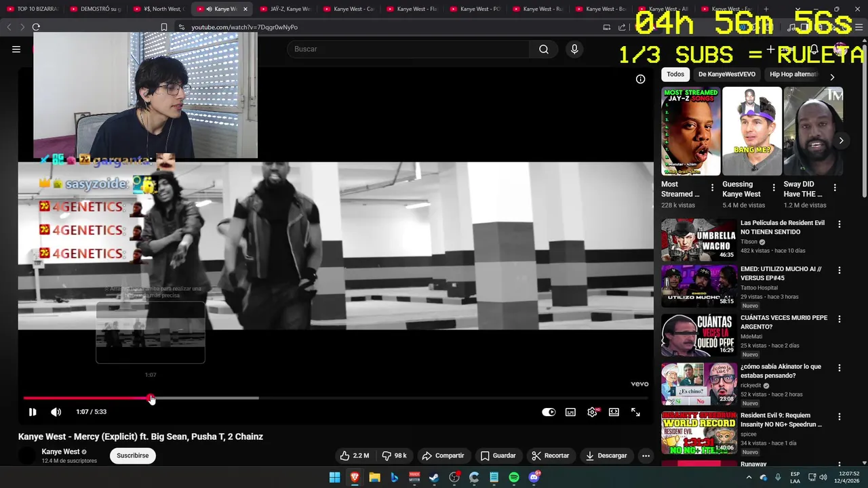
Task: Reload the page in browser toolbar
Action: tap(36, 27)
